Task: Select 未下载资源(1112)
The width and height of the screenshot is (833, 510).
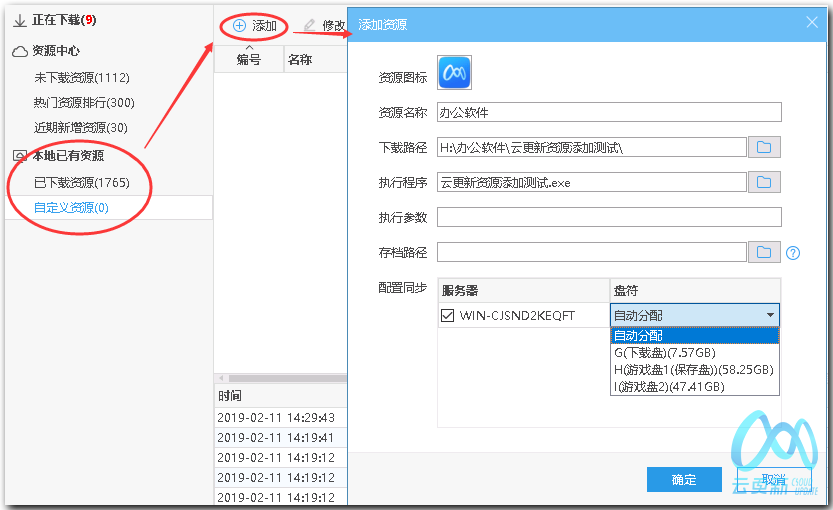Action: coord(82,78)
